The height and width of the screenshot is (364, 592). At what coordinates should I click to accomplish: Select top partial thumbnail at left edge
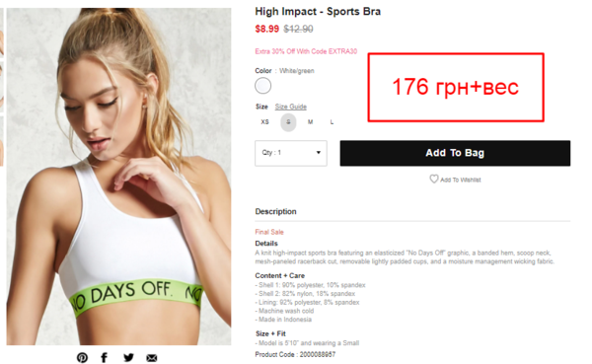tap(2, 33)
